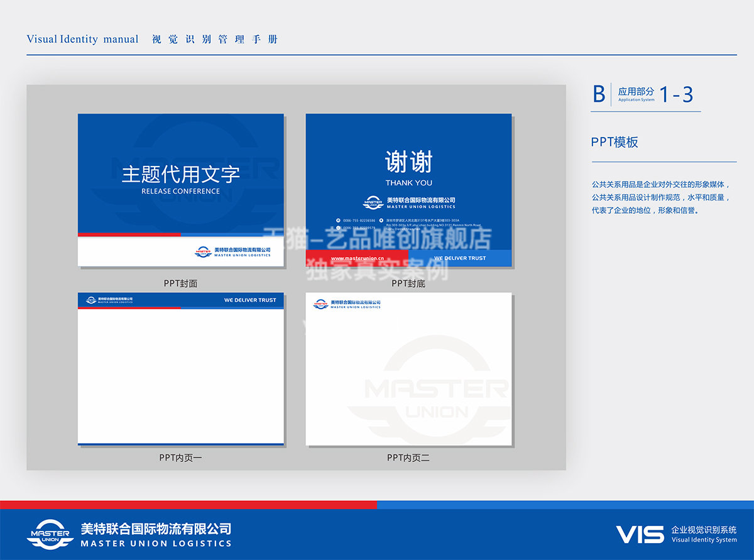
Task: Click the Master Union emblem in the footer
Action: tap(50, 534)
